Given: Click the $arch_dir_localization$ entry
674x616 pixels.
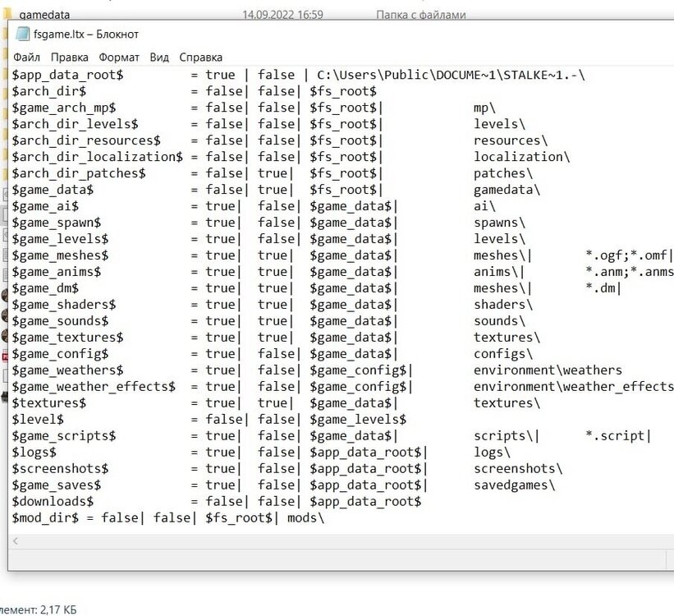Looking at the screenshot, I should coord(97,157).
